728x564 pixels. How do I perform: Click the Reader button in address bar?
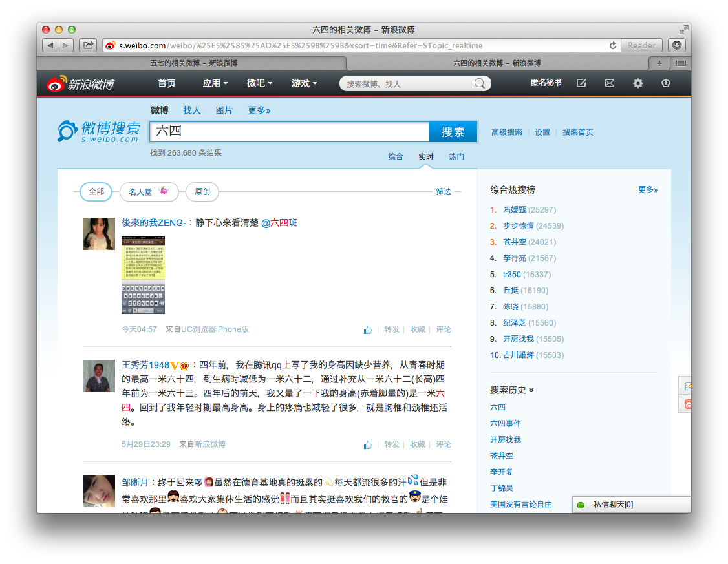(x=641, y=45)
